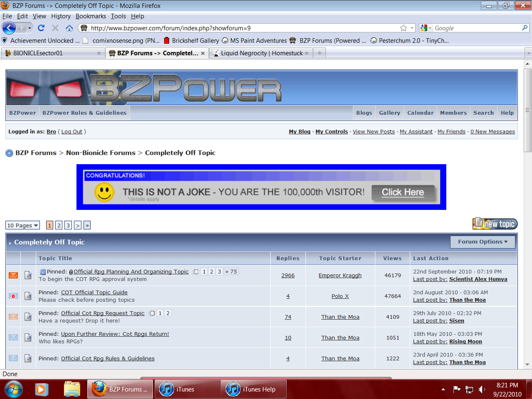This screenshot has width=532, height=399.
Task: Open the Windows Start menu
Action: pyautogui.click(x=14, y=389)
